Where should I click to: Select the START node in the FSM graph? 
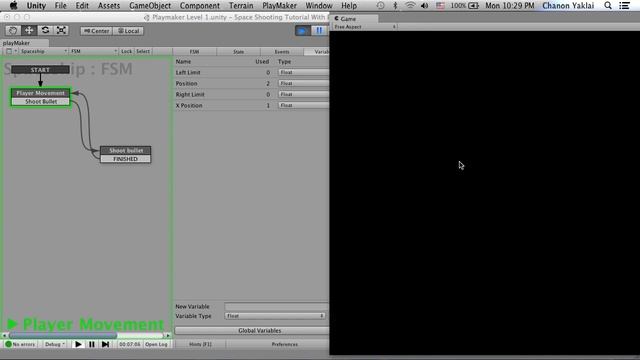(40, 70)
